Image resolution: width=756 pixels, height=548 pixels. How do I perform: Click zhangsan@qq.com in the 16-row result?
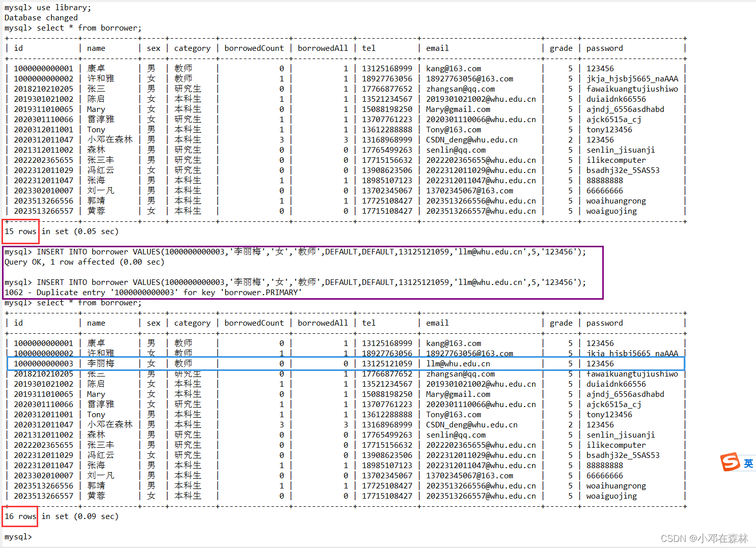pos(461,374)
